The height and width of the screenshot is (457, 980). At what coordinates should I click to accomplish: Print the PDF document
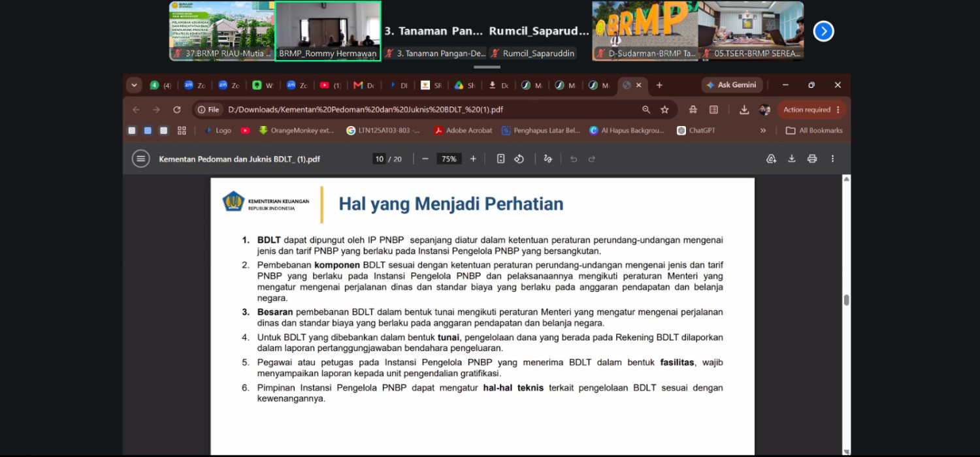click(x=812, y=159)
